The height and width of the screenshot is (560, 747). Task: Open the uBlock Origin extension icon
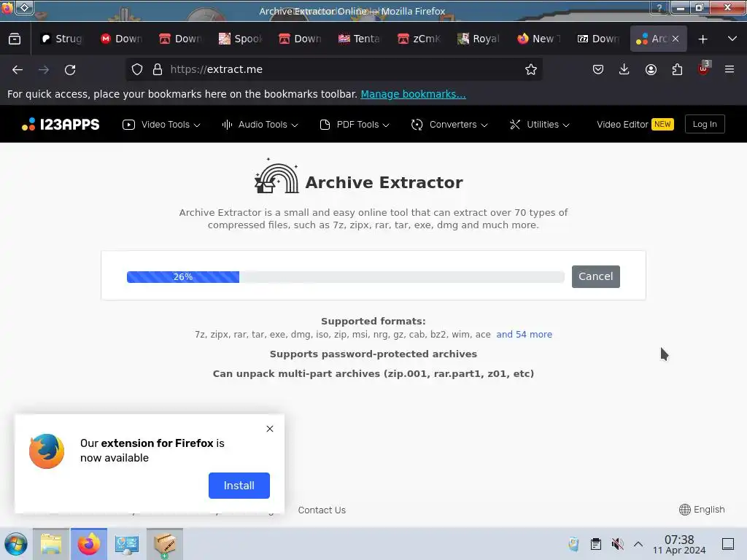point(704,68)
